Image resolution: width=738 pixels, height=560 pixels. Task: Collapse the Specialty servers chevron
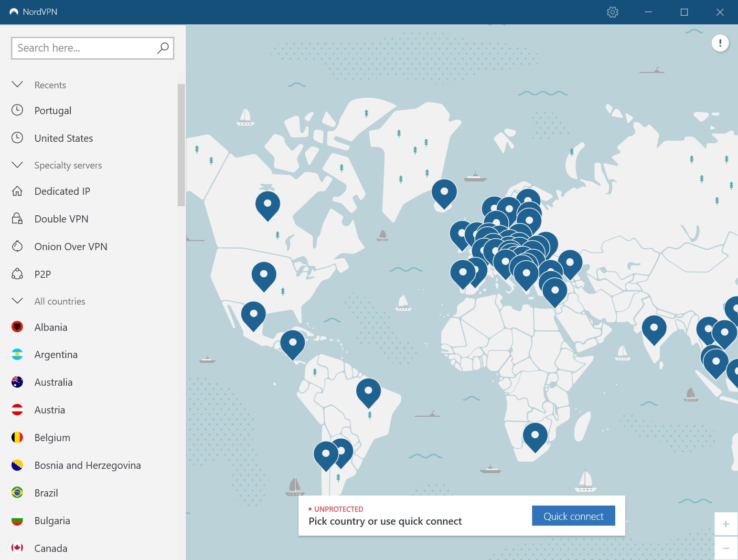point(17,165)
